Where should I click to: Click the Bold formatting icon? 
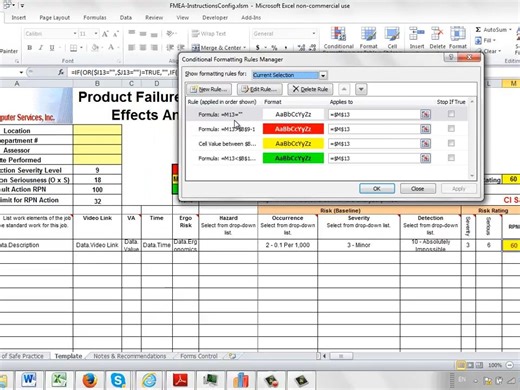click(29, 48)
